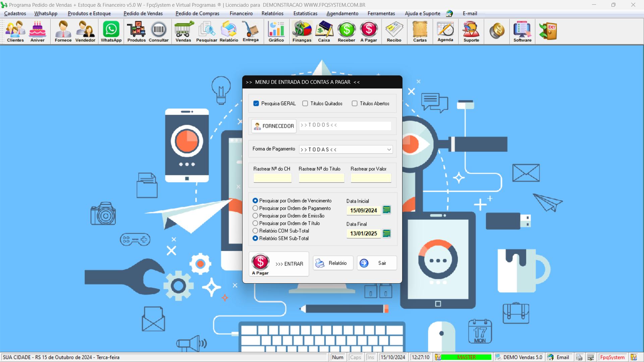The height and width of the screenshot is (362, 644).
Task: Open the Financeiro menu
Action: (x=241, y=13)
